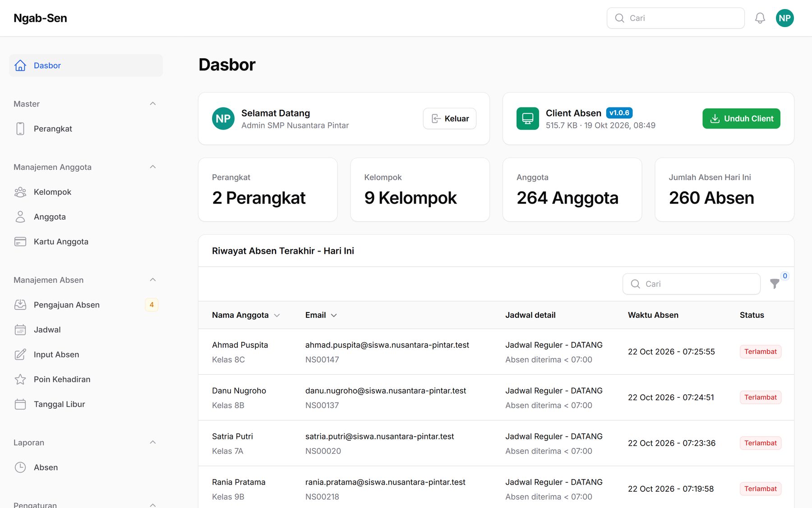The width and height of the screenshot is (812, 508).
Task: Collapse the Pengaturan sidebar section
Action: pos(153,505)
